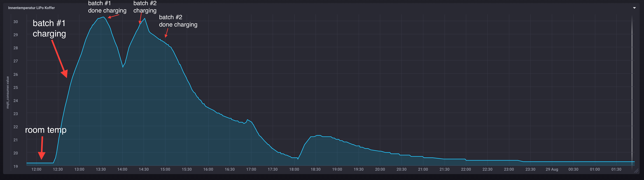
Task: Click the 21:30 time axis label
Action: point(445,169)
